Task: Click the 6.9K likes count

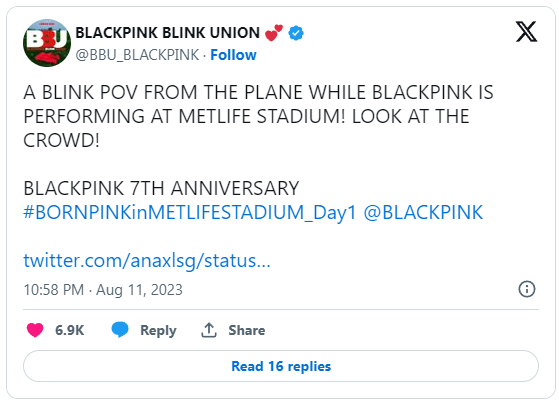Action: [70, 330]
